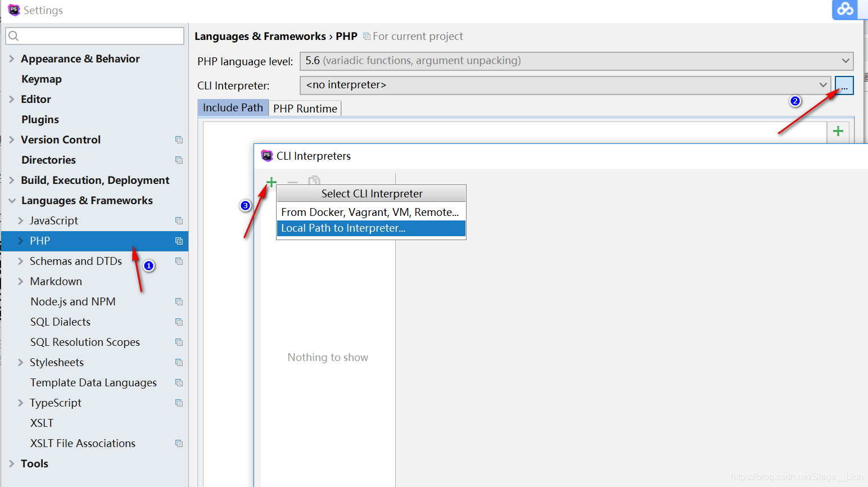Viewport: 868px width, 487px height.
Task: Click project-level icon next to Stylesheets
Action: coord(179,362)
